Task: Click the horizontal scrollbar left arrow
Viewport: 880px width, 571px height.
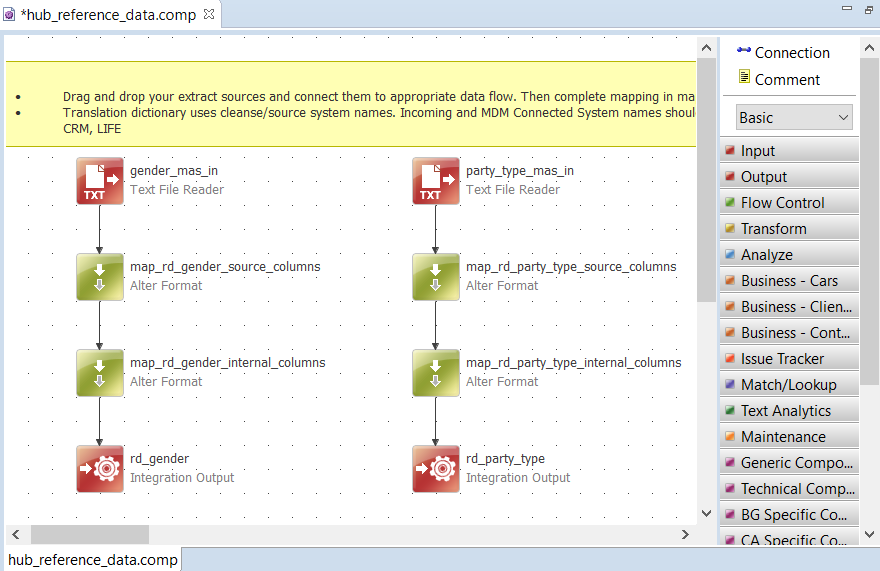Action: (x=16, y=535)
